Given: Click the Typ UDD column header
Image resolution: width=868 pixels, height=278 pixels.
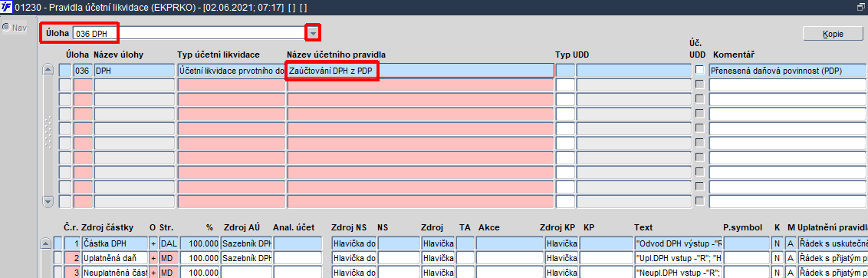Looking at the screenshot, I should coord(572,55).
